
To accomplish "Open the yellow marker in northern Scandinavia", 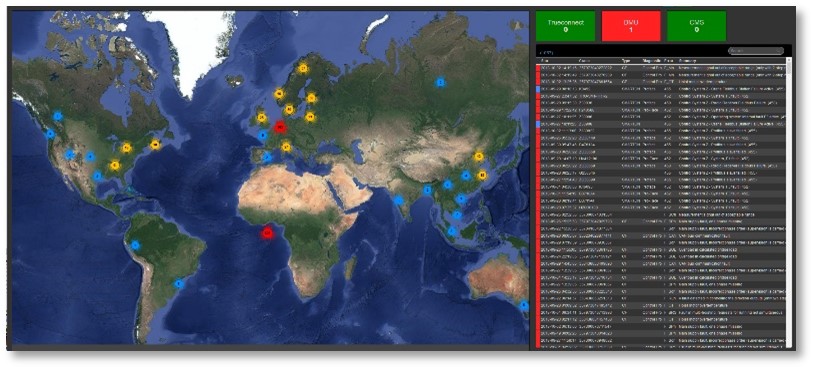I will [x=303, y=68].
